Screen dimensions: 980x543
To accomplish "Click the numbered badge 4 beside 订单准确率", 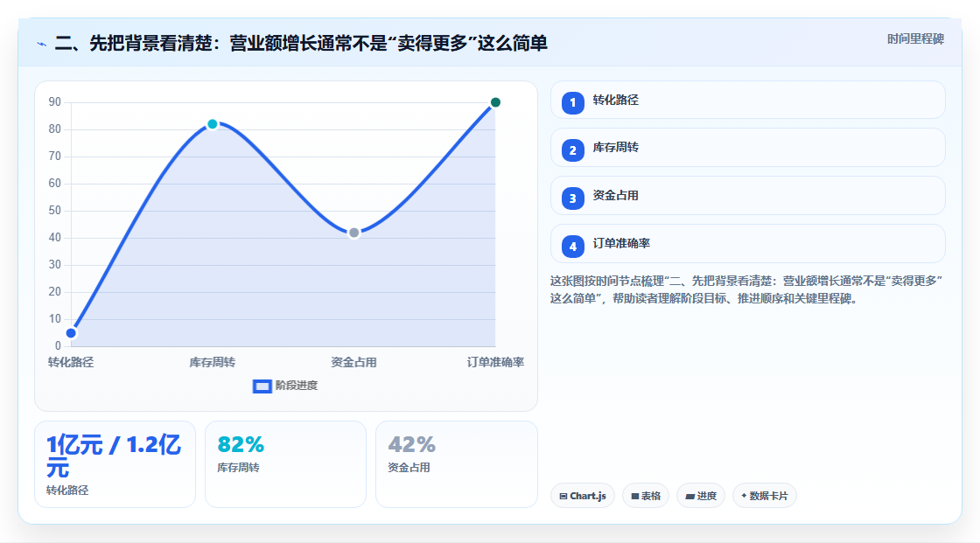I will click(572, 247).
